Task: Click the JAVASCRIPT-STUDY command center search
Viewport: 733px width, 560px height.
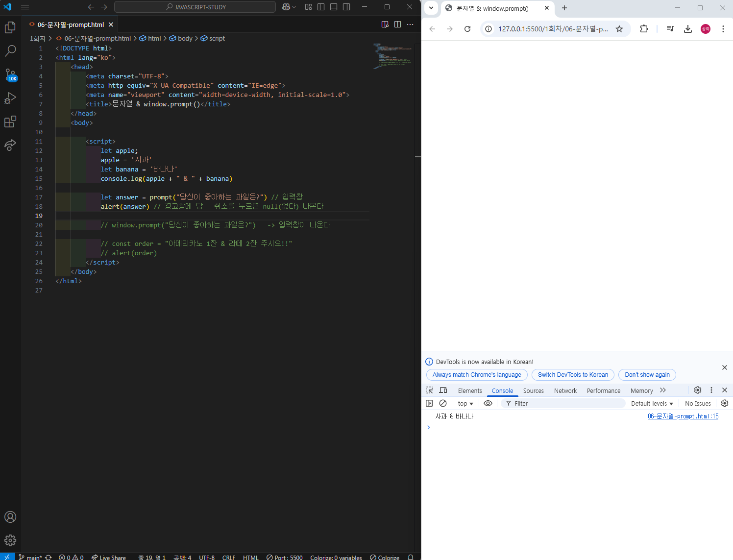Action: 195,7
